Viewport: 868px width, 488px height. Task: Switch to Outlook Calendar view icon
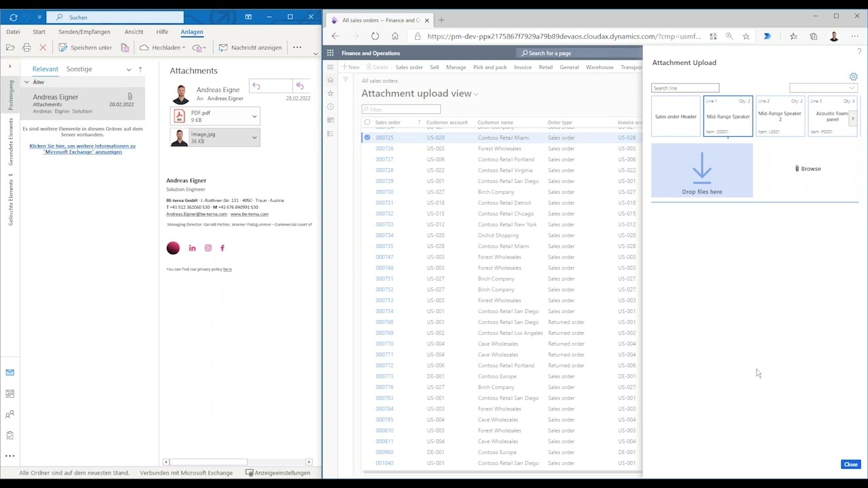click(10, 394)
